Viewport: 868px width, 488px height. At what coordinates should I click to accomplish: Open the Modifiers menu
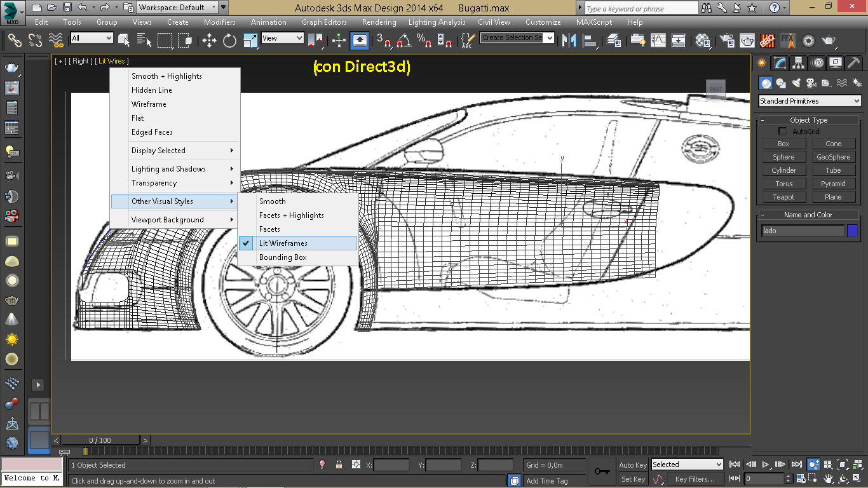tap(219, 22)
